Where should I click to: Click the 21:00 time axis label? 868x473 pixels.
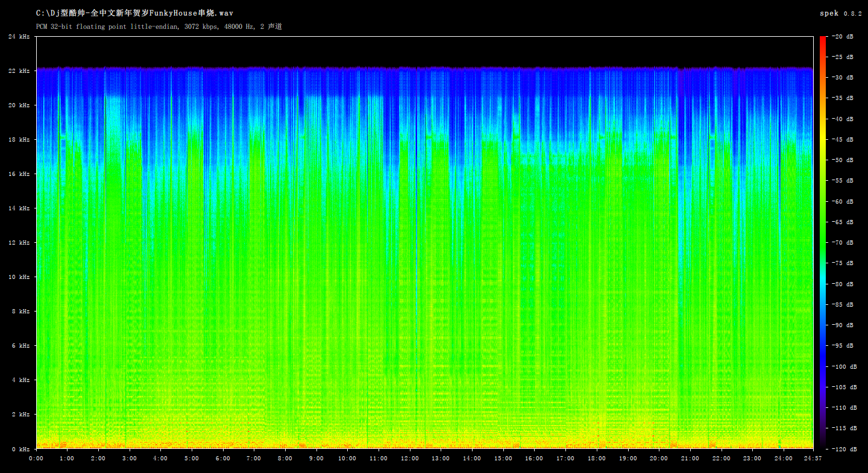coord(690,459)
